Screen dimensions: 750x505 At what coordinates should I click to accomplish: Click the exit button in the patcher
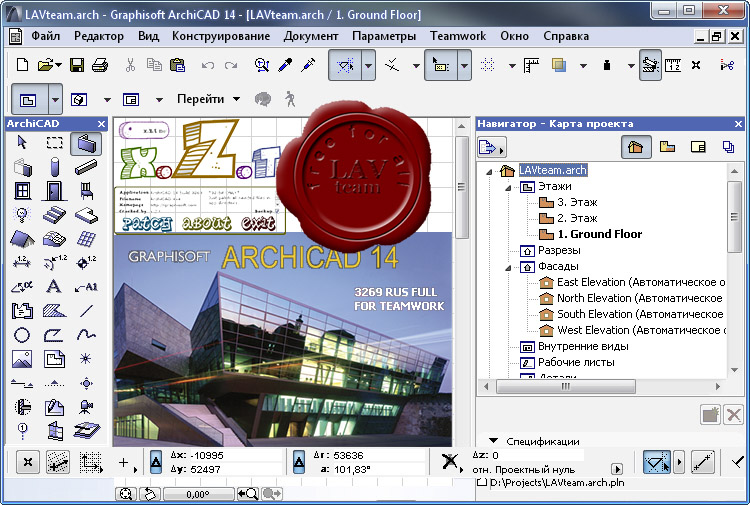click(258, 223)
